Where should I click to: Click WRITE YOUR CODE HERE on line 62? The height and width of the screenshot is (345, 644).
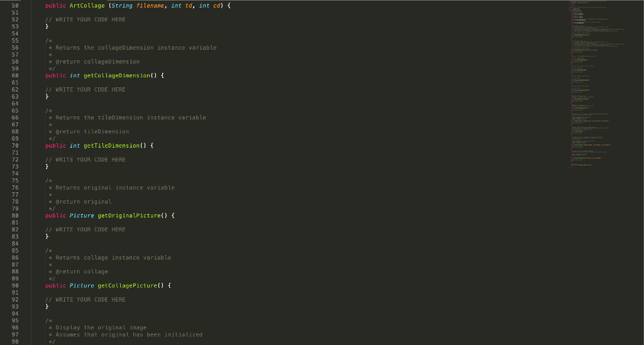pyautogui.click(x=86, y=89)
